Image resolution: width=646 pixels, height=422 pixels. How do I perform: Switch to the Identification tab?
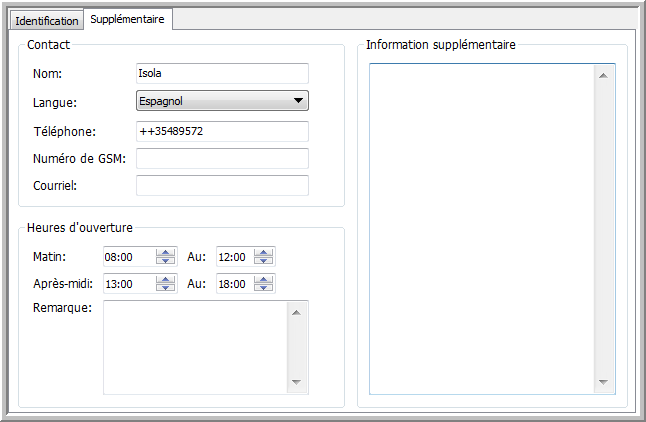click(x=46, y=21)
